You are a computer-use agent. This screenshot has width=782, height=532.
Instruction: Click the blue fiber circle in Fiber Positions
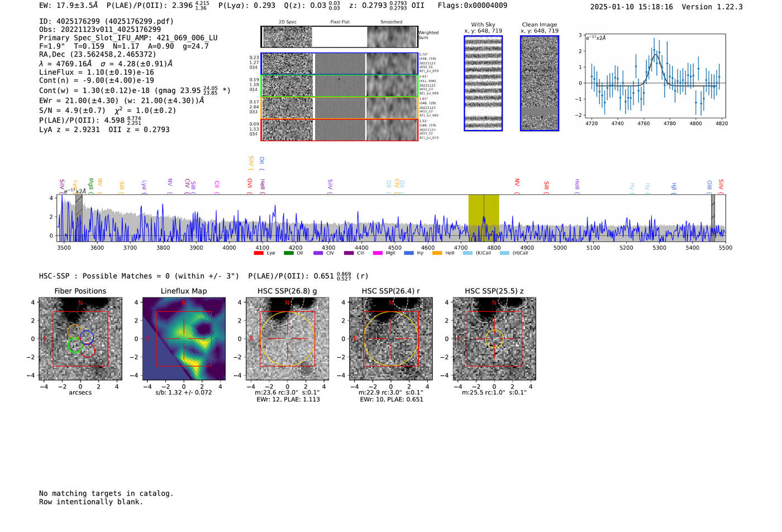tap(87, 337)
